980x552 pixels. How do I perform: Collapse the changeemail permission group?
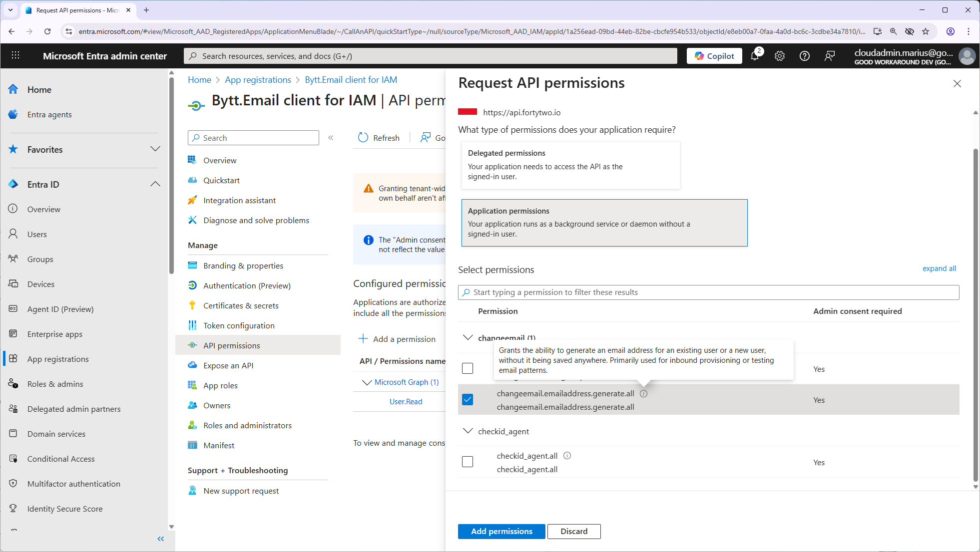click(468, 337)
